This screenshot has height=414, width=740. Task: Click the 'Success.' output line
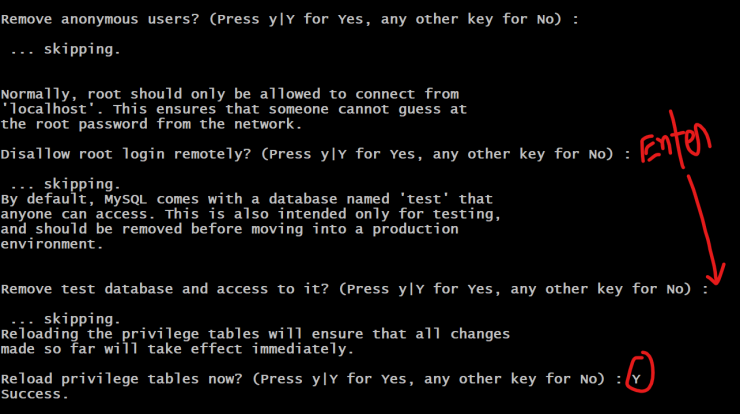[34, 394]
